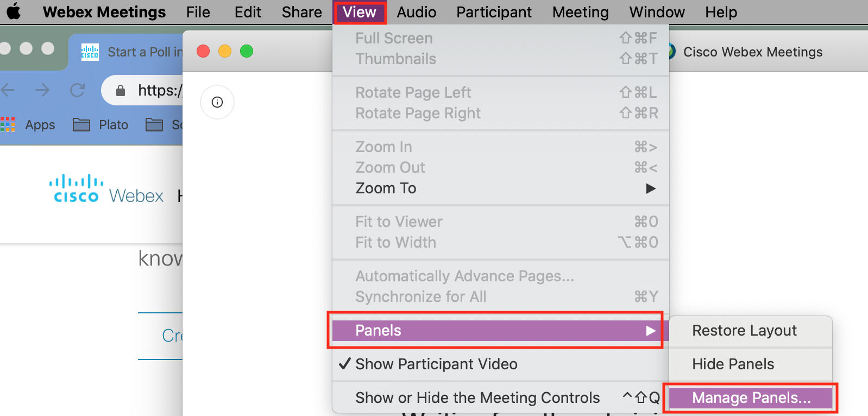This screenshot has height=416, width=868.
Task: Open the Meeting menu
Action: [580, 12]
